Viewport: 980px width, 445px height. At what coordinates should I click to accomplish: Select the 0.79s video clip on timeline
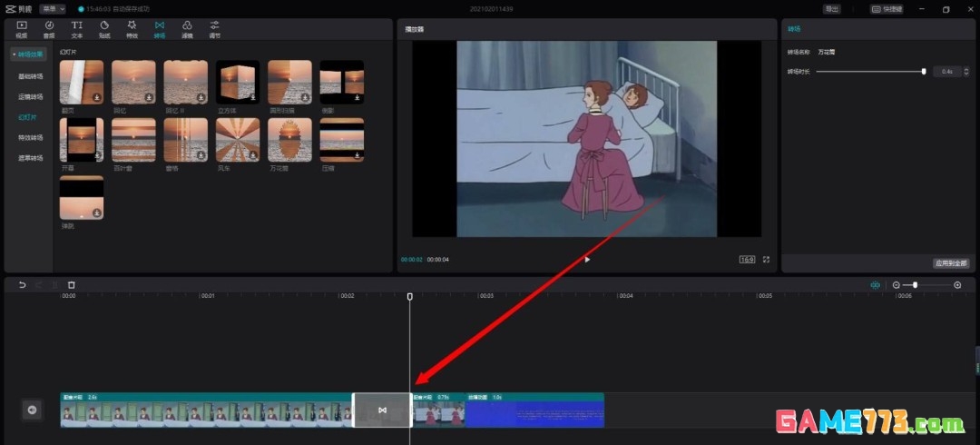439,410
